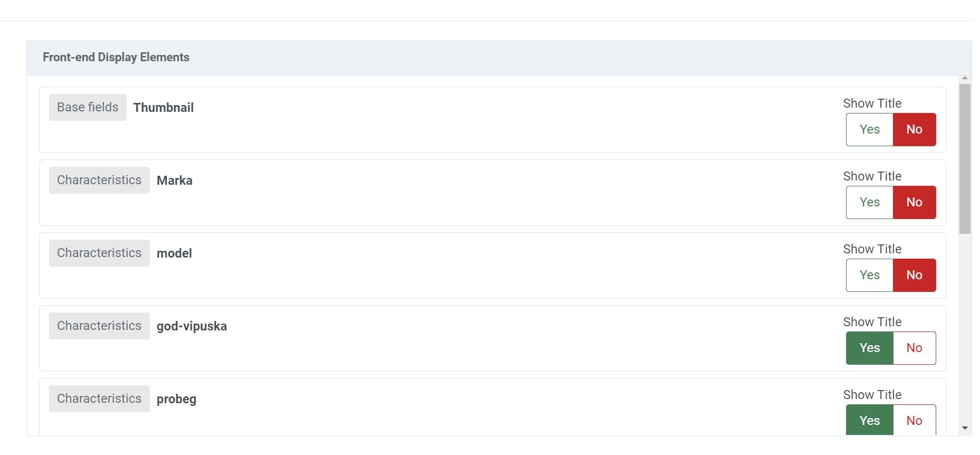Click the Base fields badge
The image size is (980, 455).
click(88, 107)
